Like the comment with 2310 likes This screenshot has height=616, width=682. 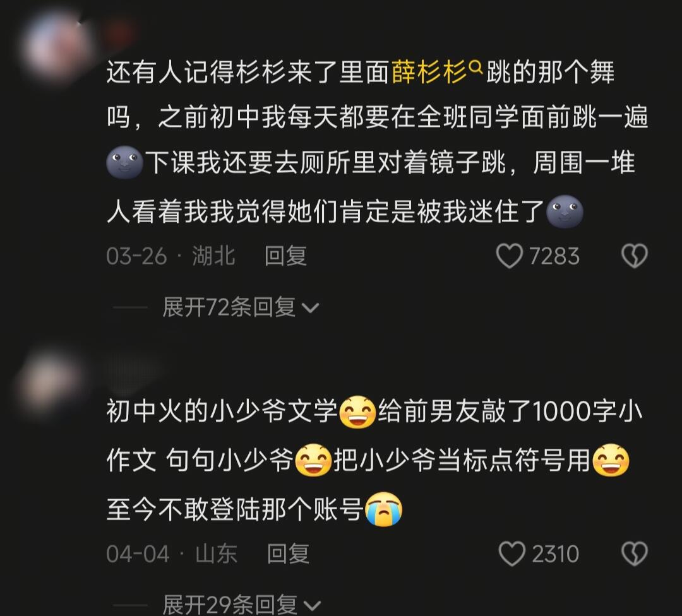512,554
